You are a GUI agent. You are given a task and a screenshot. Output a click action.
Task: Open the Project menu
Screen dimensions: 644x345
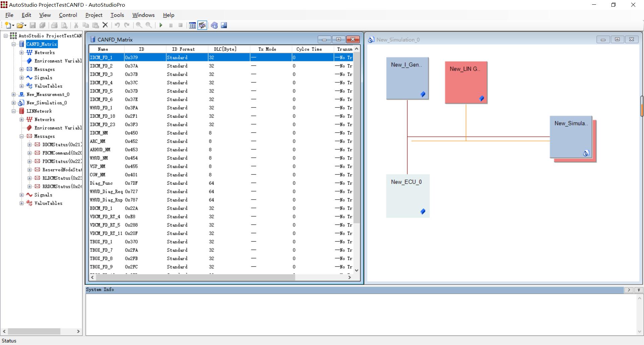[x=94, y=15]
